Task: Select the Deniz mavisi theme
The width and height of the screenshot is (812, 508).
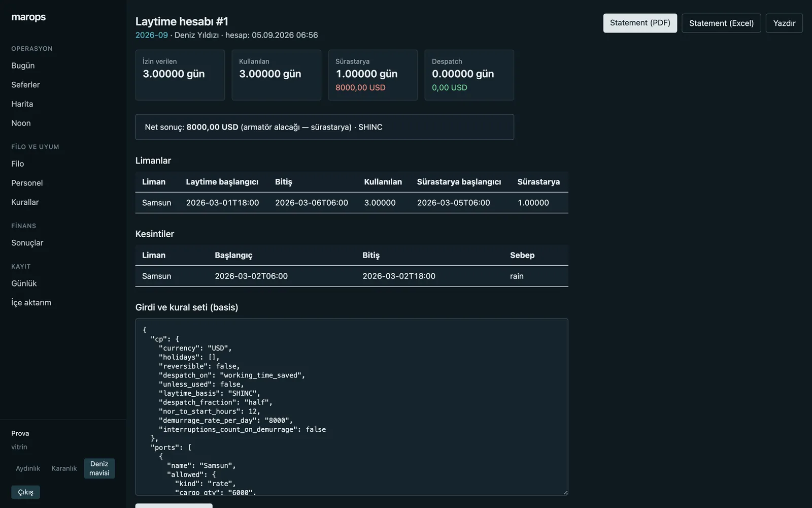Action: (x=99, y=468)
